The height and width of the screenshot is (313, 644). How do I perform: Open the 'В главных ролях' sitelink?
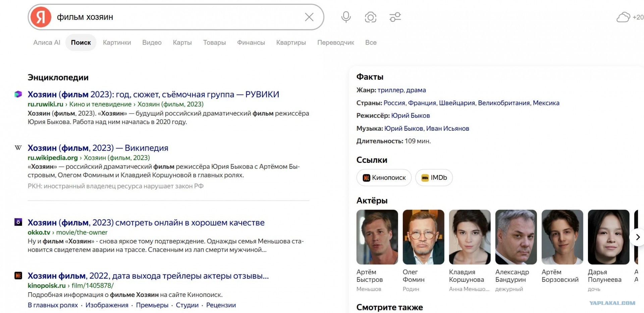53,305
